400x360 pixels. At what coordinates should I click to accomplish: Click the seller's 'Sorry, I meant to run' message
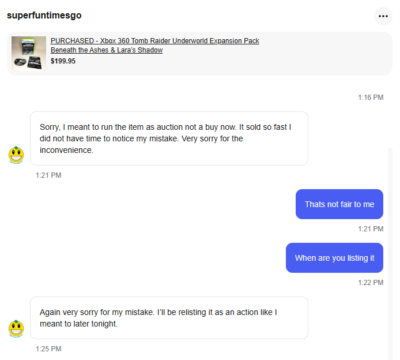pos(169,138)
